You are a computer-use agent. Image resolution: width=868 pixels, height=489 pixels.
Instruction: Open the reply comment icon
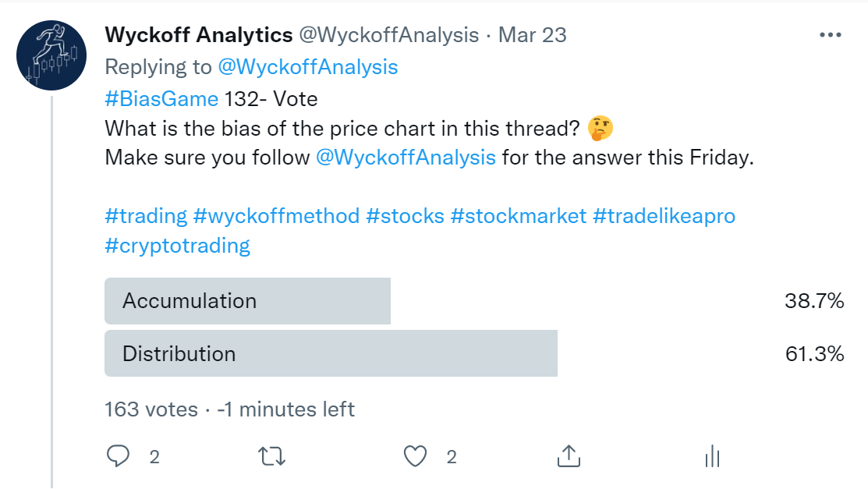[x=118, y=456]
